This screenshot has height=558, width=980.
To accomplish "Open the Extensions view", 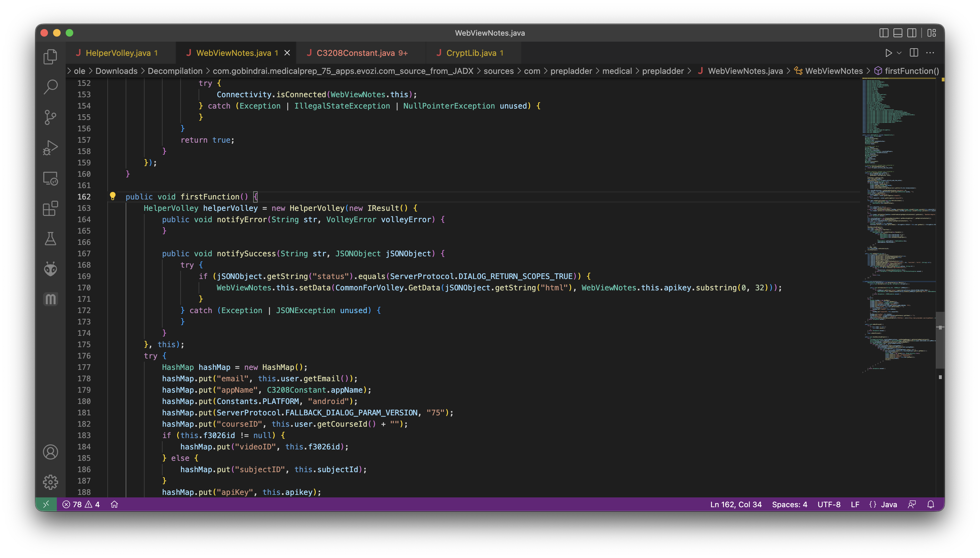I will pyautogui.click(x=50, y=209).
